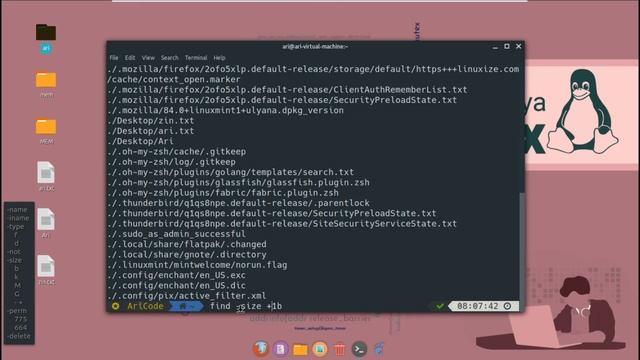This screenshot has height=360, width=640.
Task: Open the Files folder icon in dock
Action: [300, 349]
